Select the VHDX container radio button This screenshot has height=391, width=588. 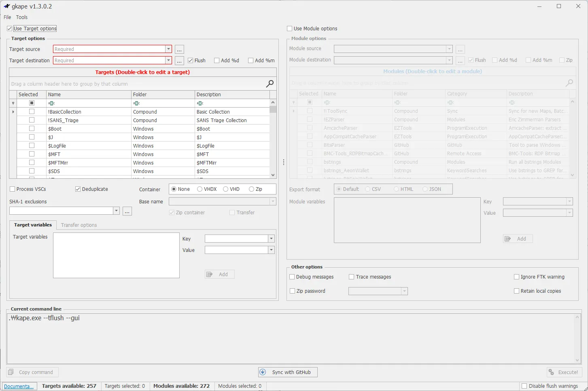(x=200, y=189)
